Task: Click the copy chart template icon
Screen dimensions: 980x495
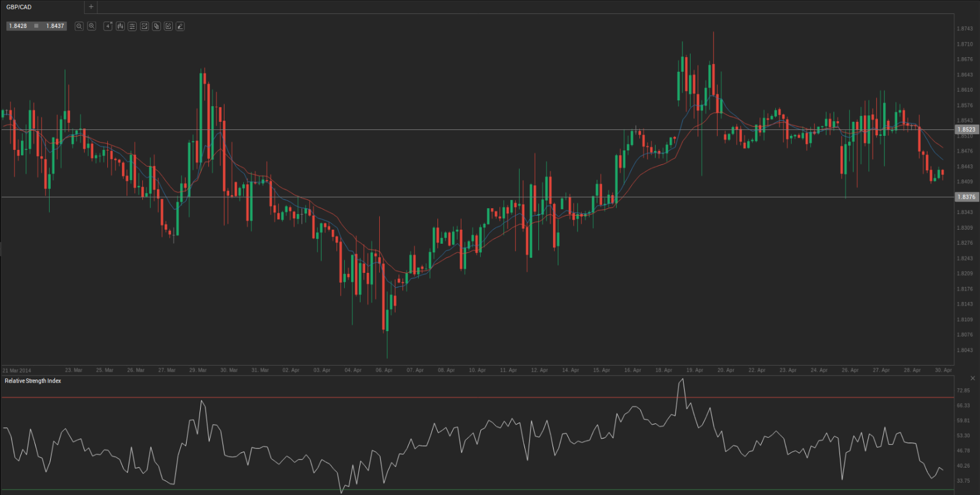Action: coord(156,26)
